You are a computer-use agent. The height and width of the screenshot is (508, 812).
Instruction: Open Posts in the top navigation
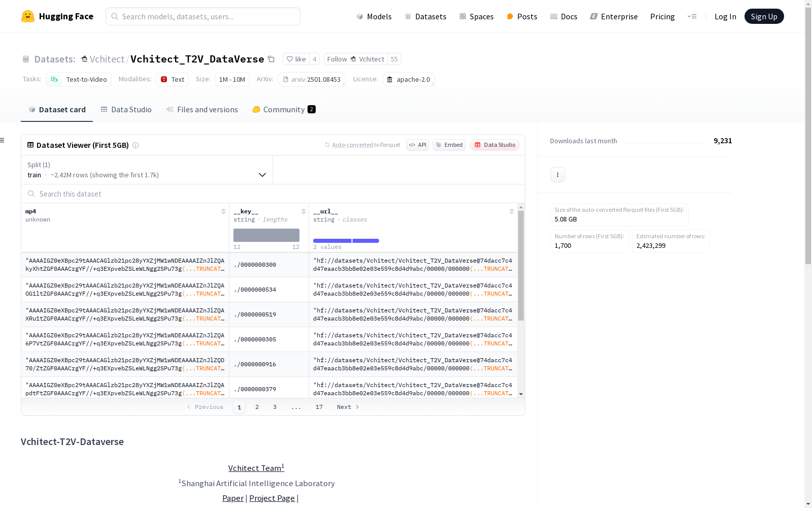522,16
